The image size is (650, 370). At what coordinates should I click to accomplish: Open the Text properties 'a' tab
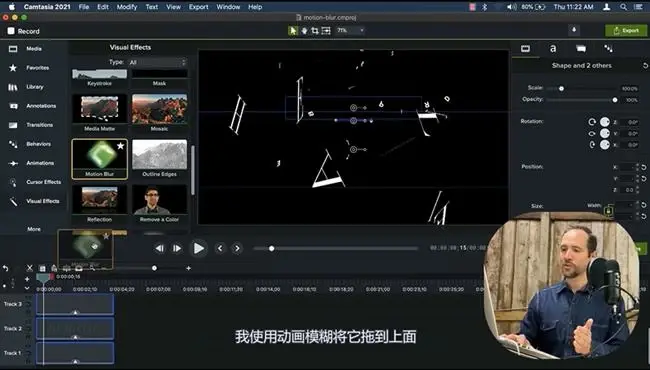click(x=553, y=48)
